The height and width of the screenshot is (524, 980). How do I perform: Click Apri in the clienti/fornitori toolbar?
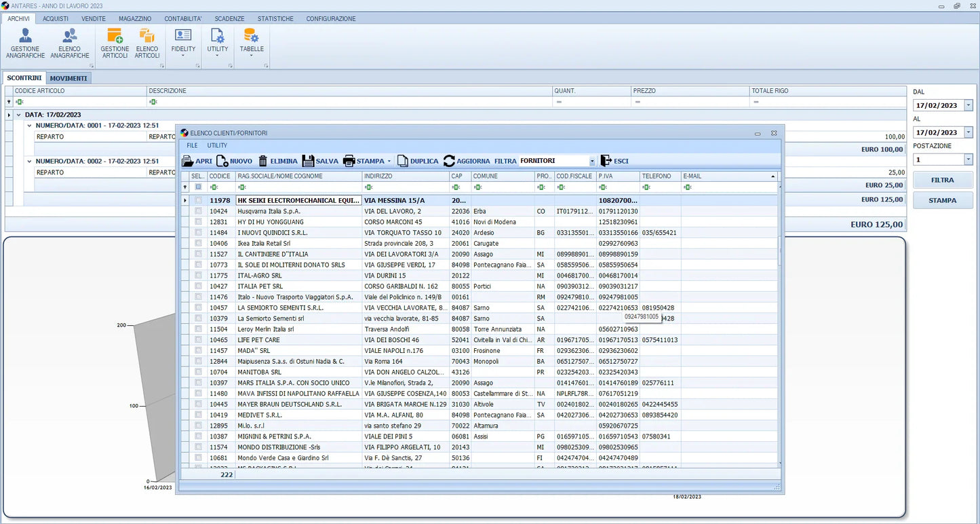click(197, 161)
